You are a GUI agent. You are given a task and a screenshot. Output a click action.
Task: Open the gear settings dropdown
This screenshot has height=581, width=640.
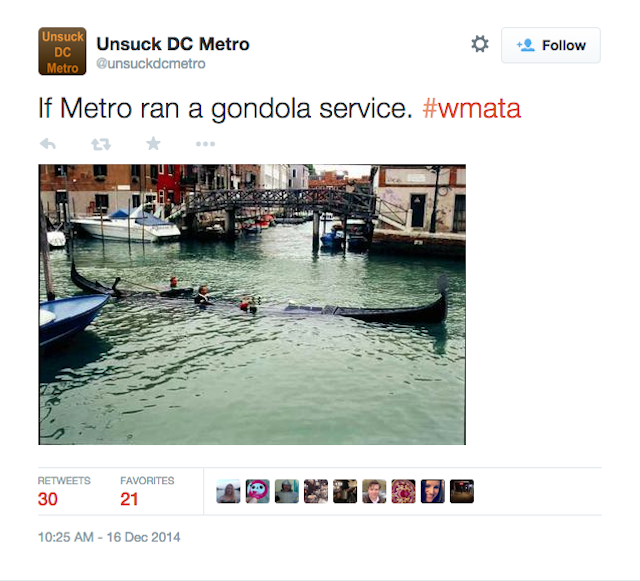click(x=480, y=44)
